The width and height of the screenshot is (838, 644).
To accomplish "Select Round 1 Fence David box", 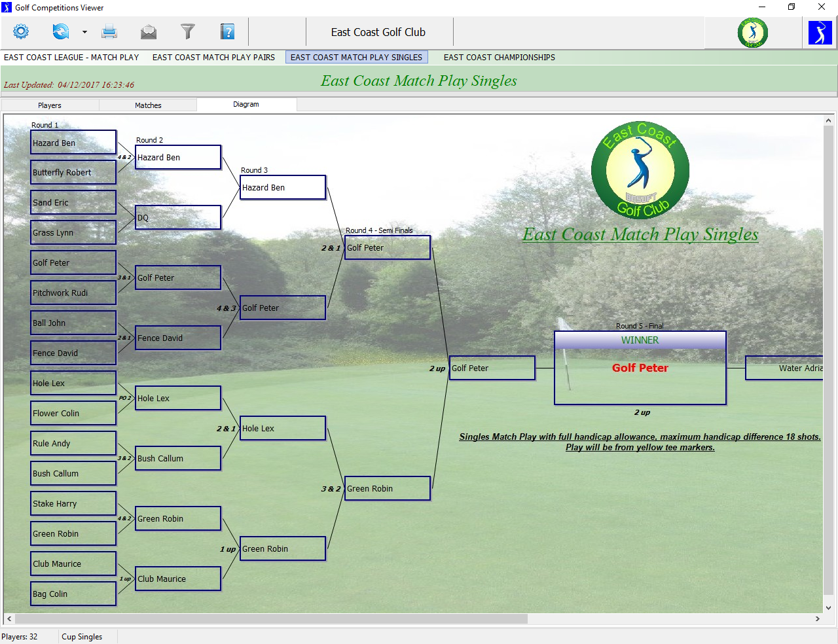I will [73, 353].
